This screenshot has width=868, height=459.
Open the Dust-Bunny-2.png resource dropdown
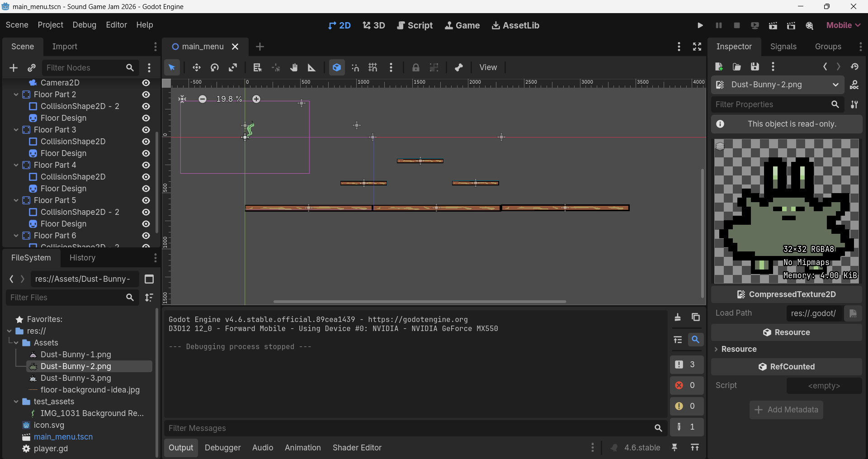click(x=778, y=85)
